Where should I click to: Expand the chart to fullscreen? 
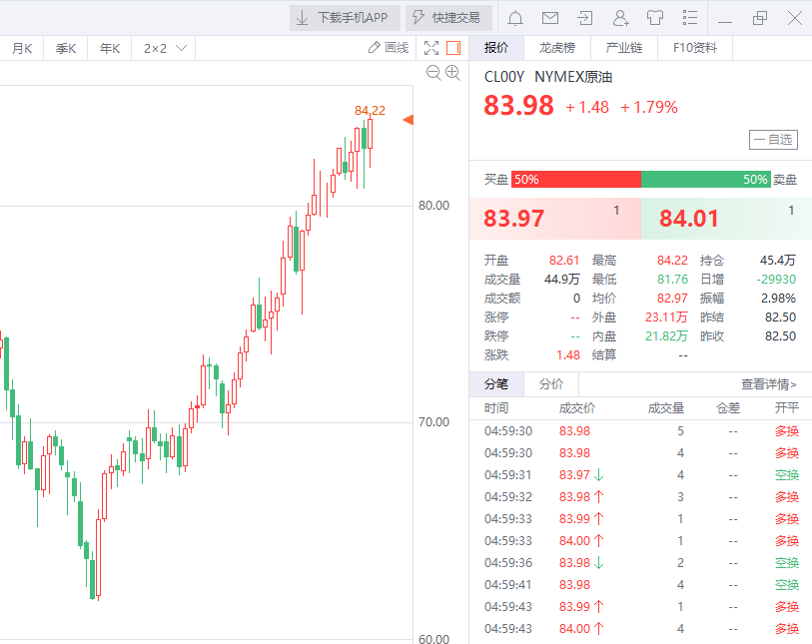tap(431, 48)
